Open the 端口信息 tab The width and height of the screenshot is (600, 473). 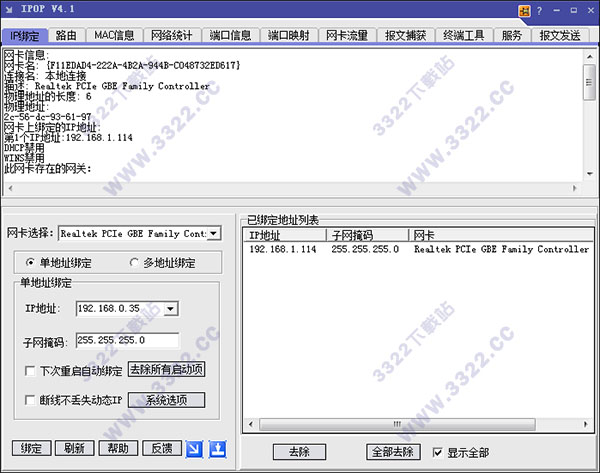click(230, 36)
